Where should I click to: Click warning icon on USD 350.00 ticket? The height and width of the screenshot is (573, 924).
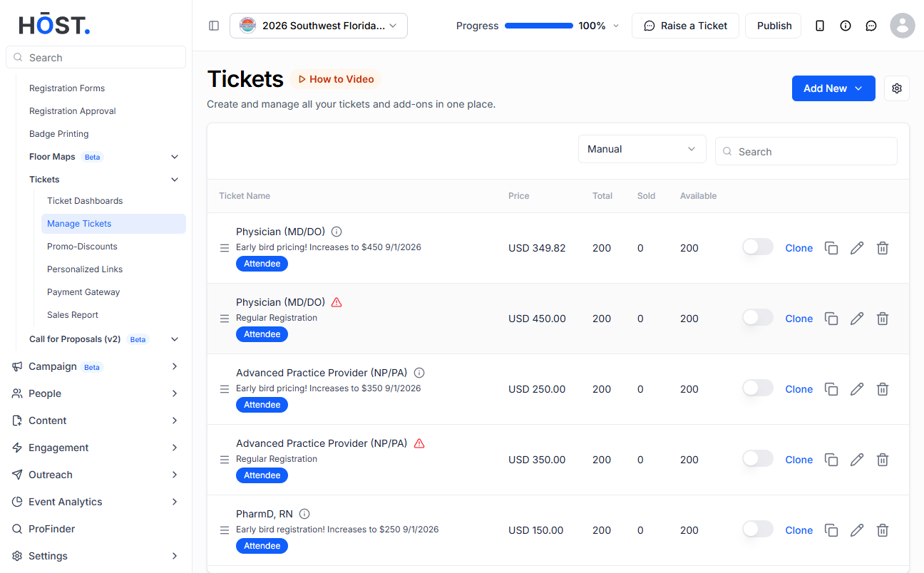pos(419,443)
